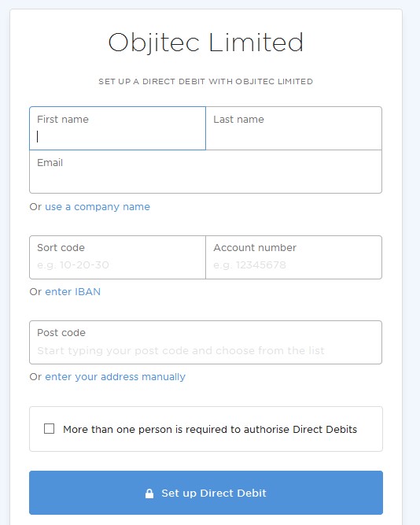The height and width of the screenshot is (525, 420).
Task: Tick the multiple-authoriser checkbox
Action: 50,428
